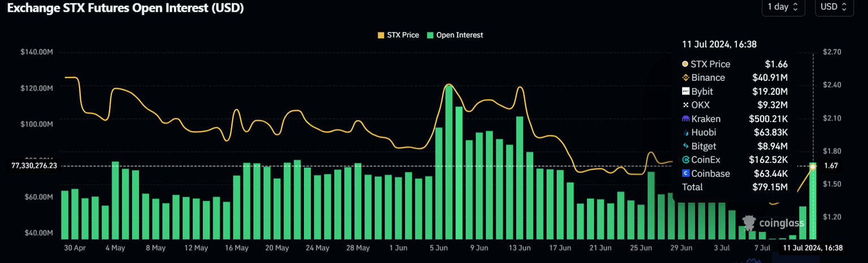Click the $2.10 right axis label

point(833,118)
